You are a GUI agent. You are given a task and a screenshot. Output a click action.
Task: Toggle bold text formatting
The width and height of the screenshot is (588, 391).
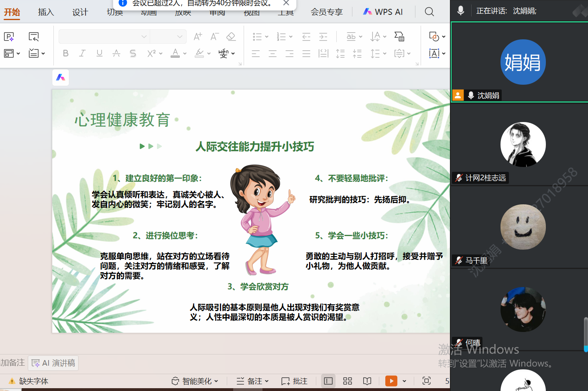[x=66, y=53]
